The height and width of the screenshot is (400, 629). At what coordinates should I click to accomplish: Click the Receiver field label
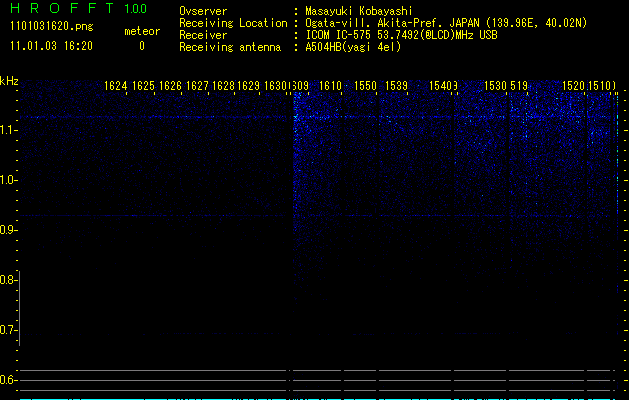[x=203, y=35]
